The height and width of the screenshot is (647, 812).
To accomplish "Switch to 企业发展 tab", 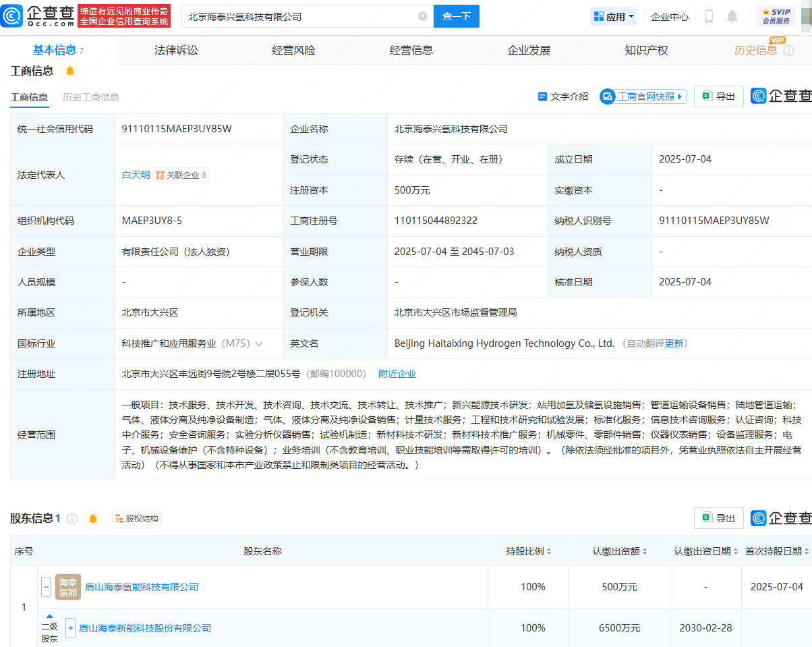I will pos(529,51).
